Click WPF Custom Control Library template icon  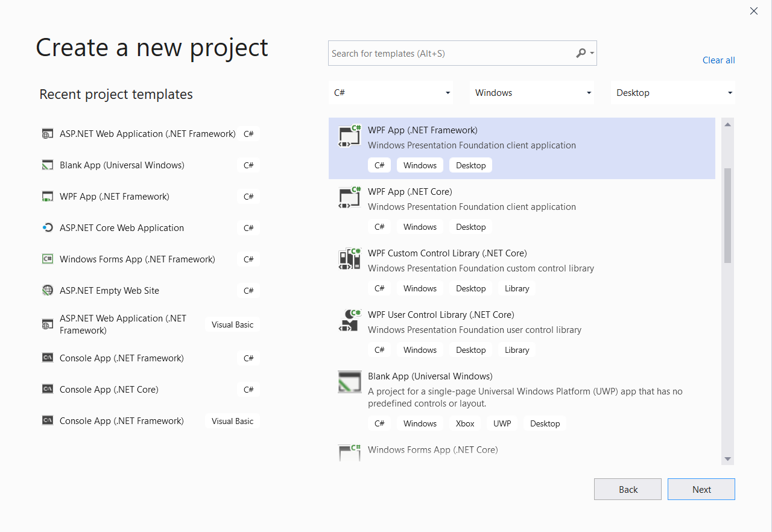click(349, 259)
